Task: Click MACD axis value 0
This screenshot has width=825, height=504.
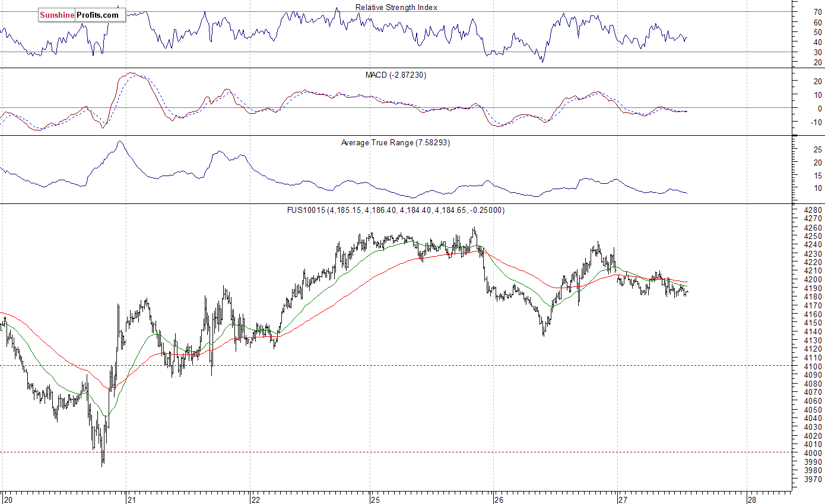Action: click(x=820, y=109)
